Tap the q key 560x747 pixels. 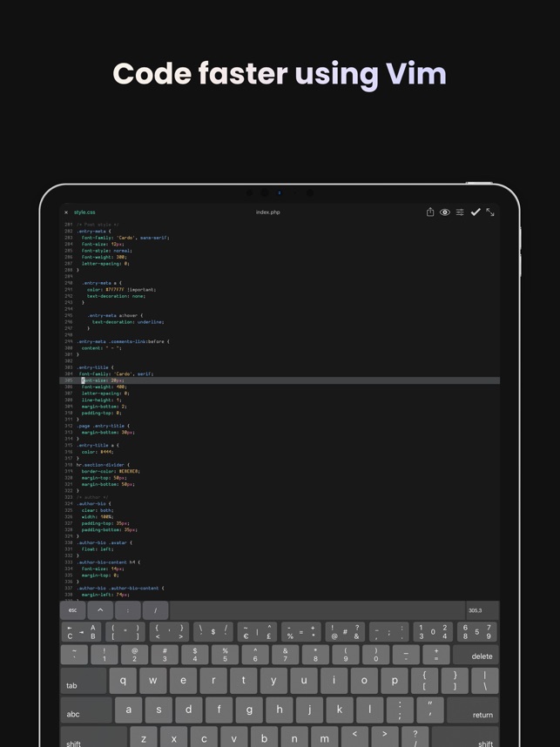click(123, 680)
